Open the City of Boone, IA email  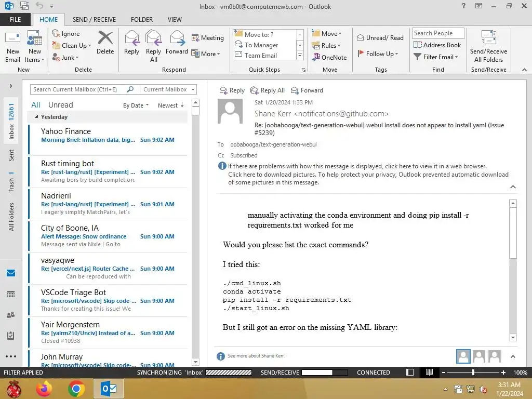coord(108,236)
